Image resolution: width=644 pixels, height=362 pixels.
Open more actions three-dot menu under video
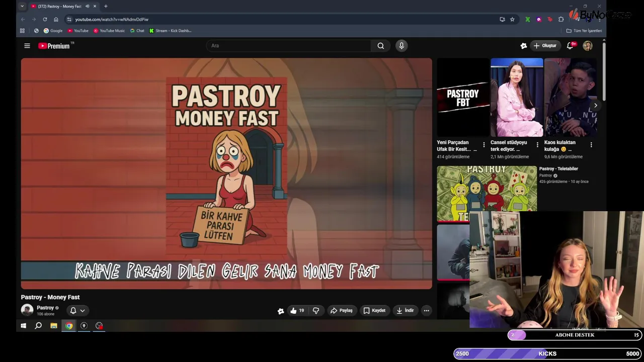[427, 311]
